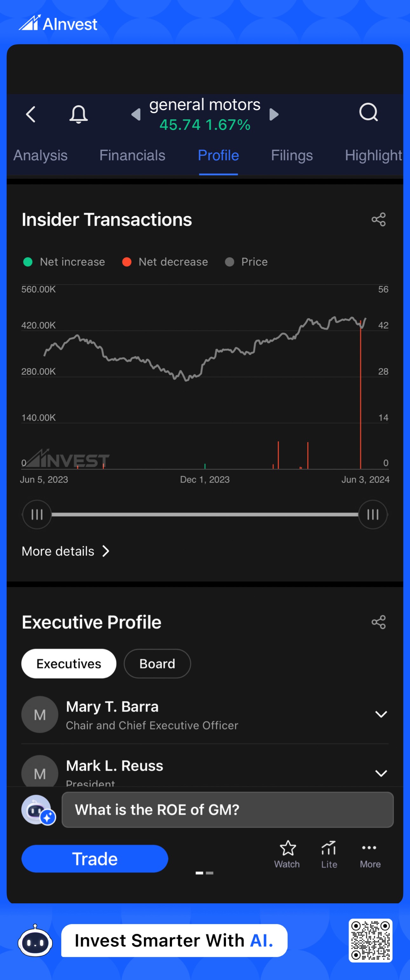Share the Executive Profile section

tap(379, 622)
